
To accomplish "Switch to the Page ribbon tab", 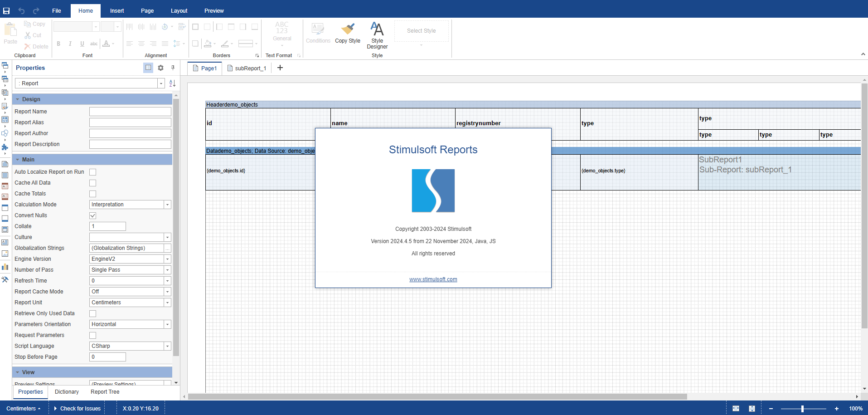I will pyautogui.click(x=147, y=11).
